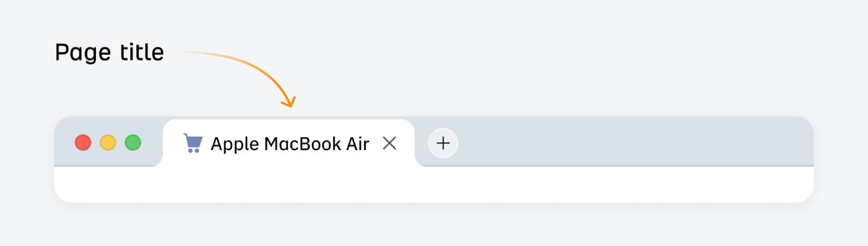Viewport: 868px width, 246px height.
Task: Open a new tab with plus button
Action: click(x=443, y=143)
